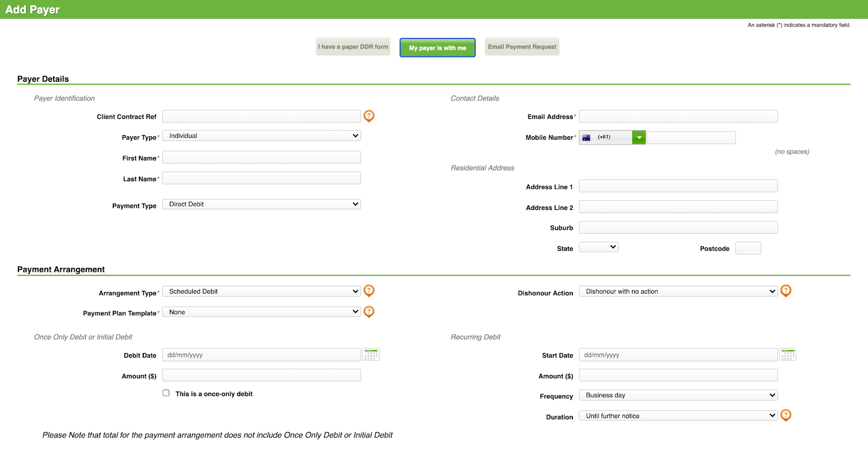Click the Postcode field
This screenshot has height=453, width=868.
point(748,248)
